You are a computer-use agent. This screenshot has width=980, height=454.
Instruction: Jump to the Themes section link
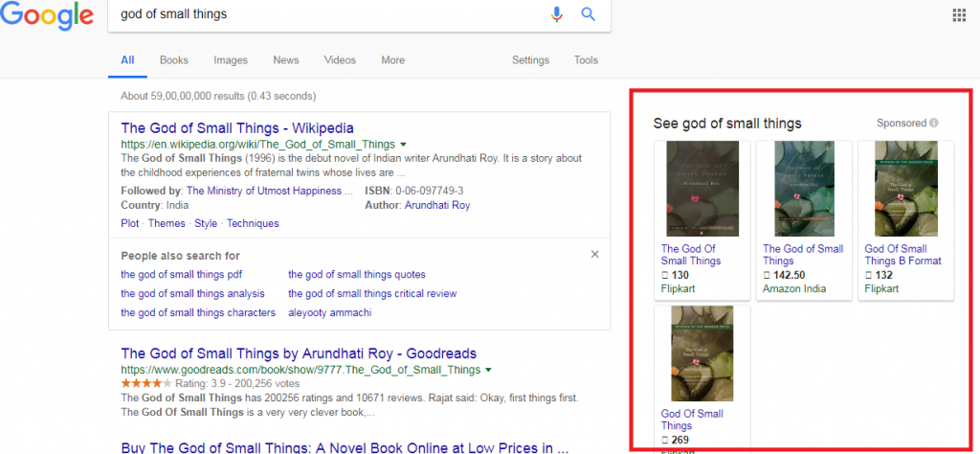pyautogui.click(x=167, y=223)
